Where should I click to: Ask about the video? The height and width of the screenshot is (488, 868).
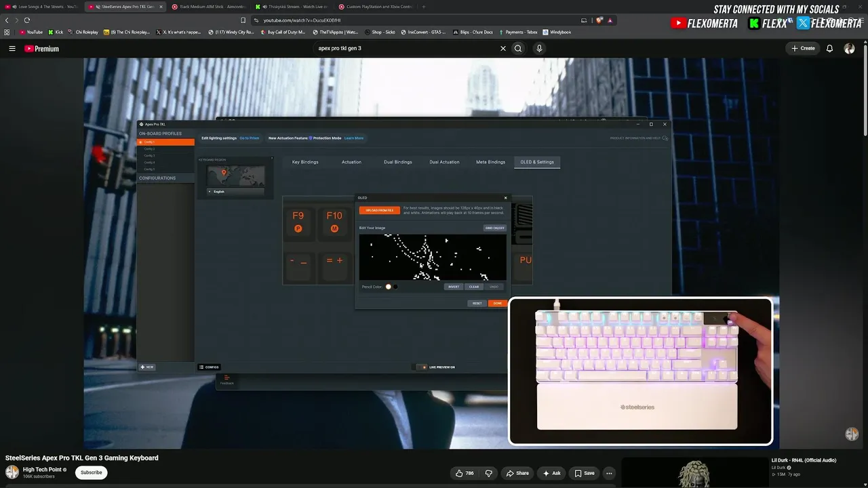pyautogui.click(x=552, y=473)
